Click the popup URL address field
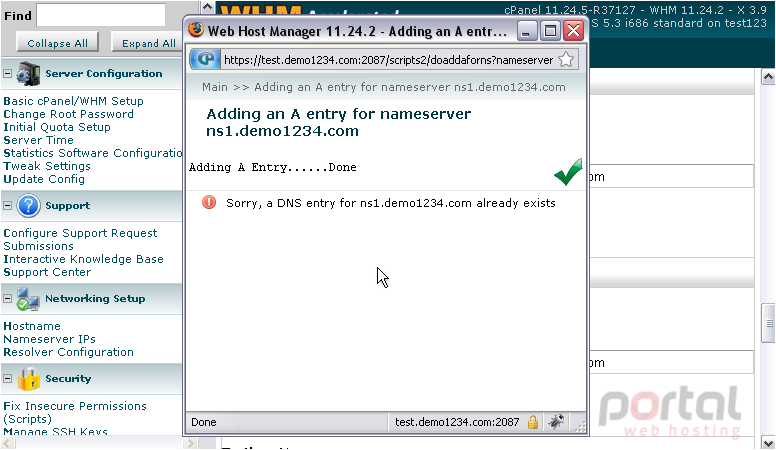 click(388, 60)
